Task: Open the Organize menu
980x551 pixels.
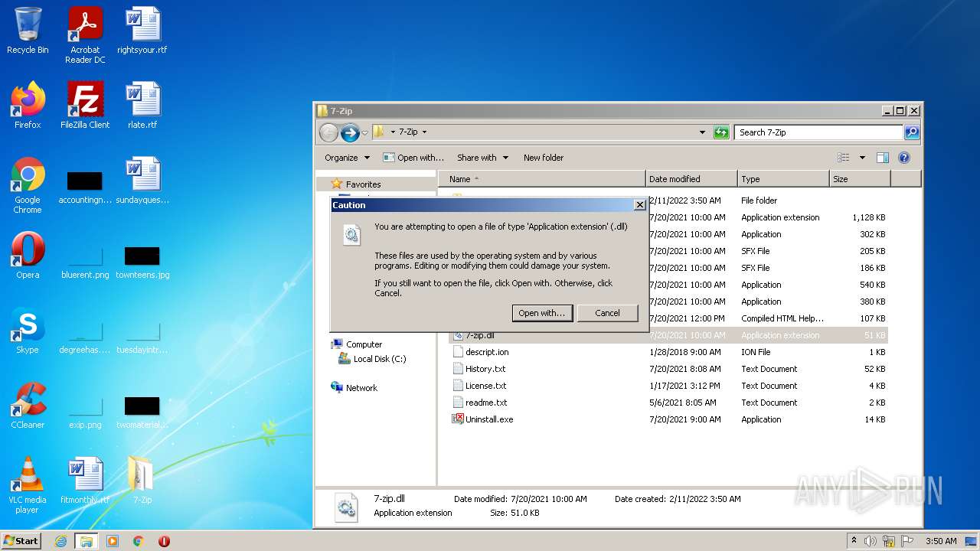Action: click(347, 158)
